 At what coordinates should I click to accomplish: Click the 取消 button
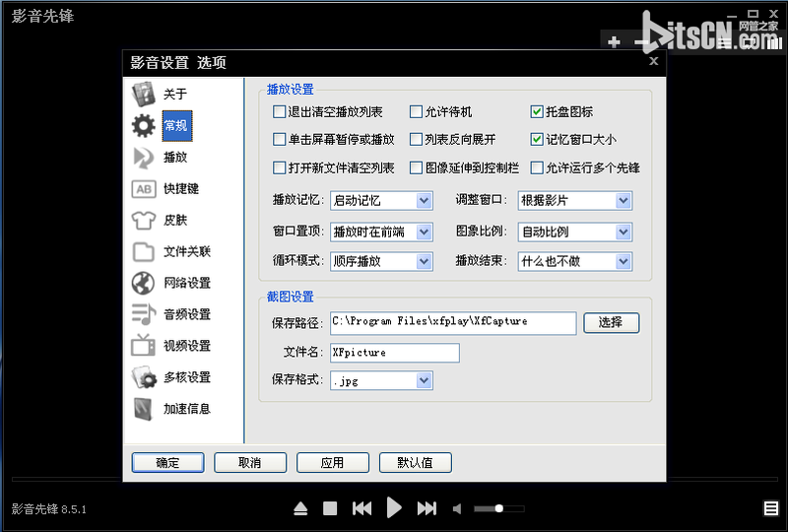click(250, 463)
